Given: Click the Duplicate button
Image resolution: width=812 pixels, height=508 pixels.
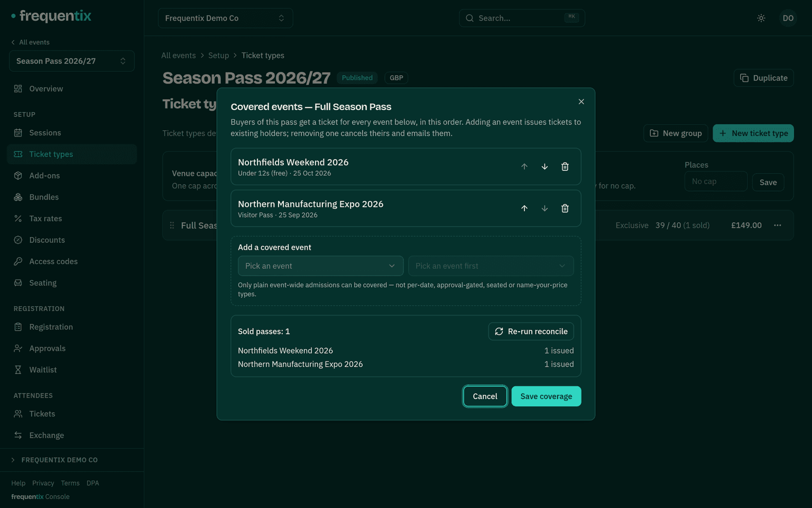Looking at the screenshot, I should [763, 78].
